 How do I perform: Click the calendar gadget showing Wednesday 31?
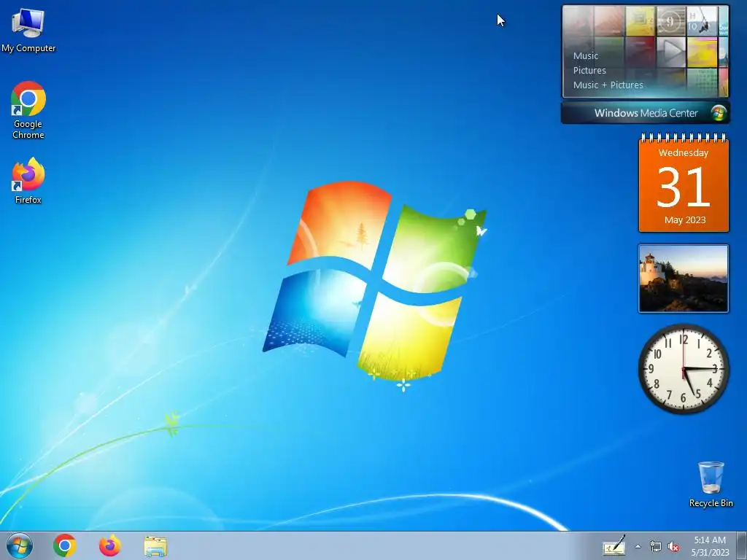pyautogui.click(x=684, y=183)
